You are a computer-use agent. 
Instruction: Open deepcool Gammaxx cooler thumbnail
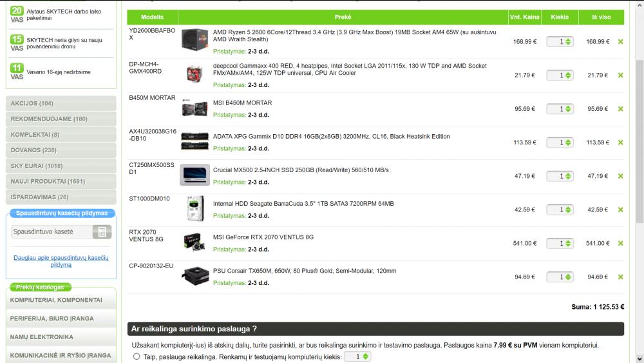(194, 74)
